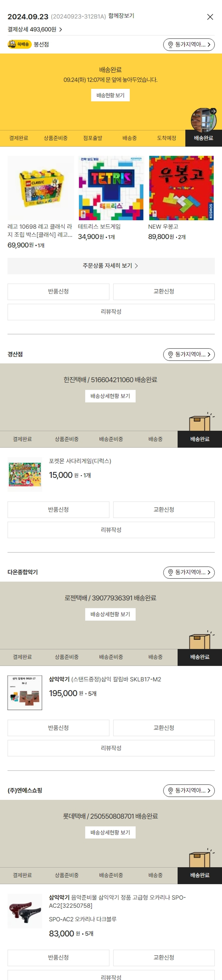The image size is (222, 980).
Task: Open 오카리나 product thumbnail
Action: click(25, 911)
